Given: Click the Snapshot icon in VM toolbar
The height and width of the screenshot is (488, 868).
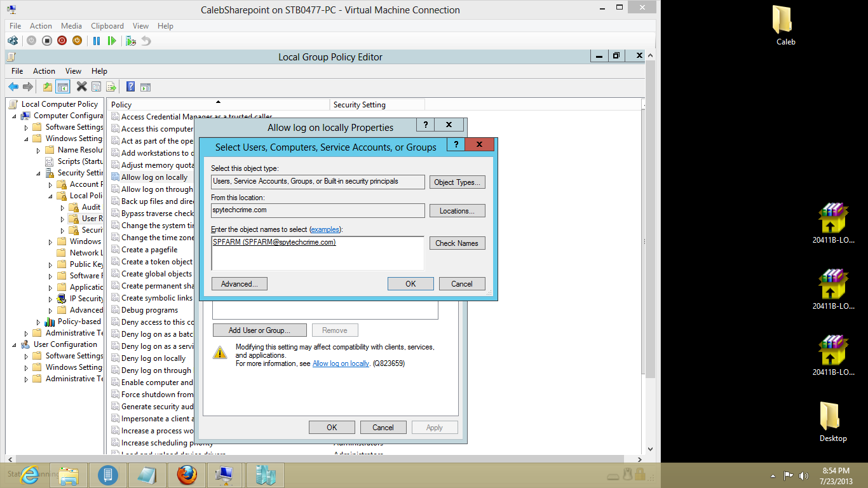Looking at the screenshot, I should [131, 41].
